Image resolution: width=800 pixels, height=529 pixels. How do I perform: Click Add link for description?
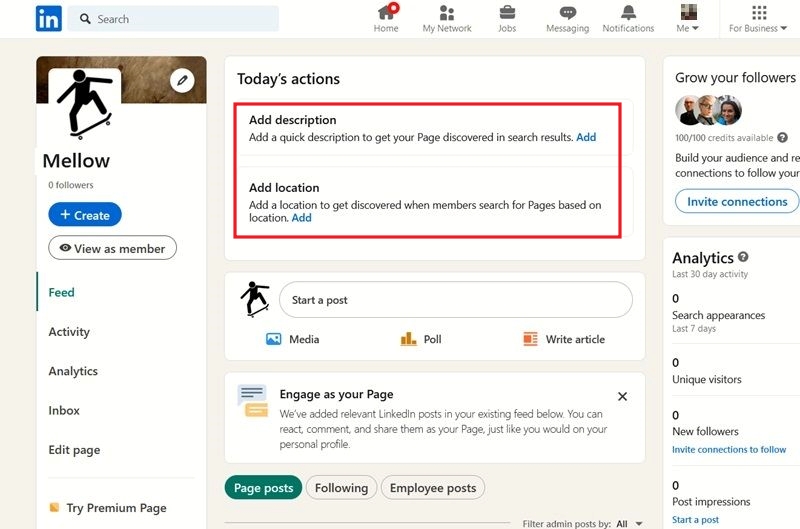click(x=586, y=137)
